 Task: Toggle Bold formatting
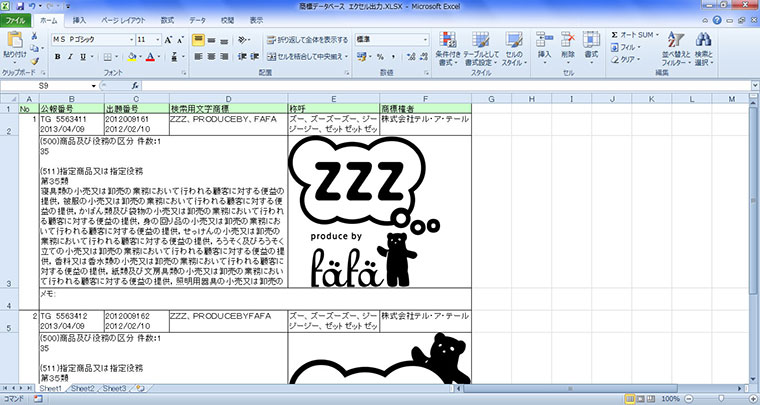point(58,57)
